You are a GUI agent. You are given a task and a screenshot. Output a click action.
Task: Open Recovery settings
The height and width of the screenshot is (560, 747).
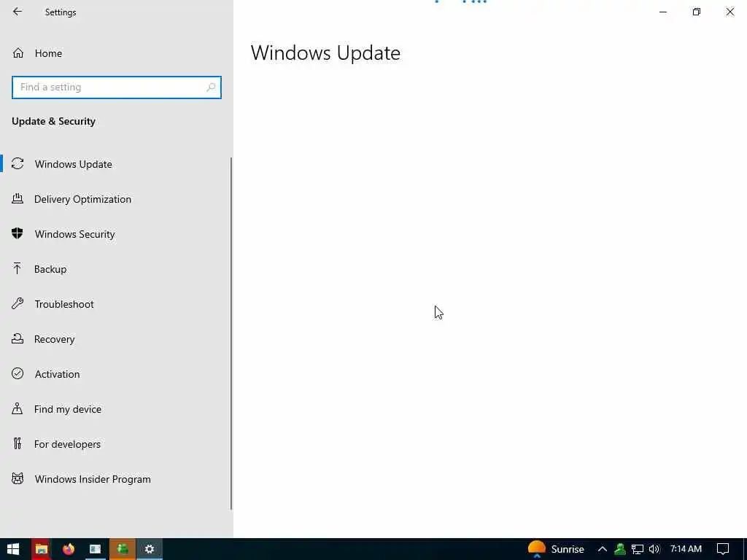tap(116, 339)
